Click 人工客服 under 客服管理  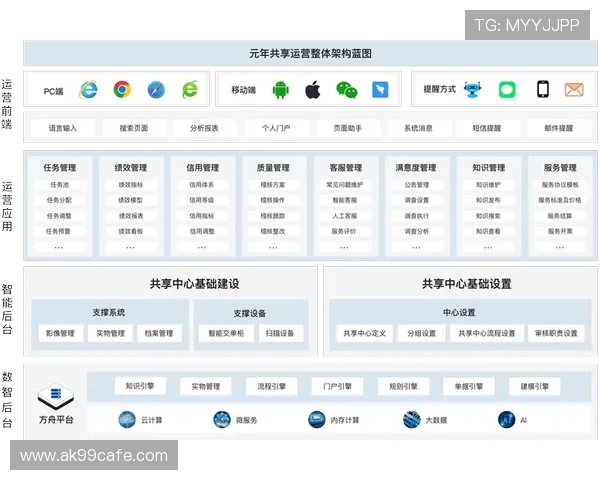(x=345, y=216)
